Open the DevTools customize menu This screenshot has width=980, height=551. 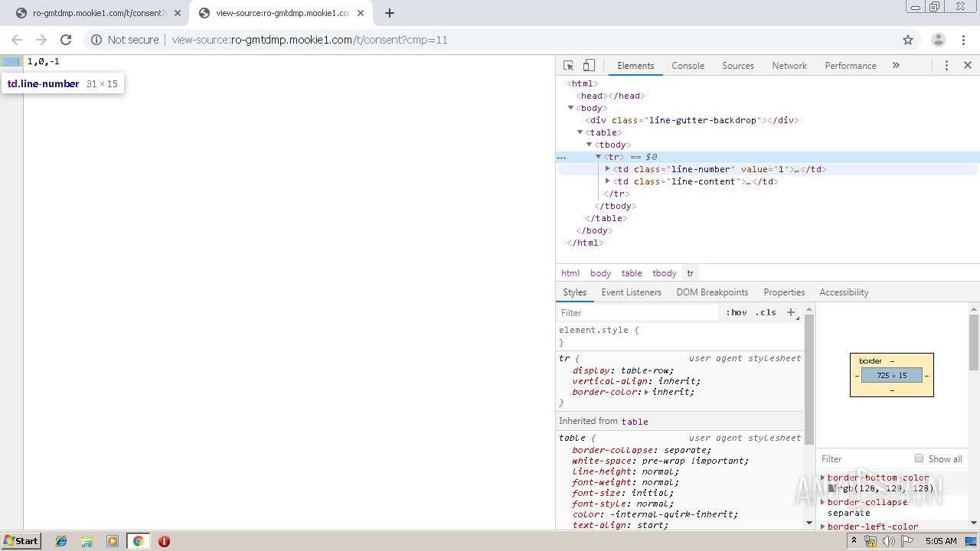tap(946, 66)
